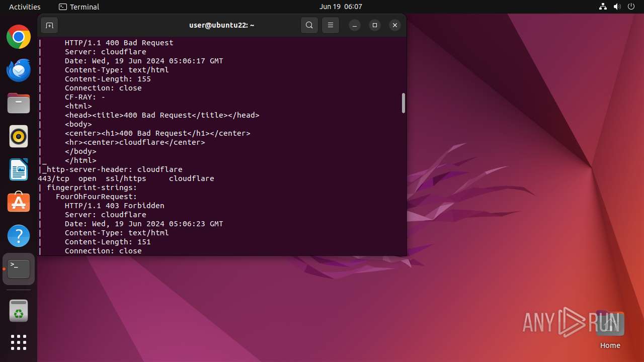Click the 'Date: ... 05:06:23 GMT' line
This screenshot has height=362, width=644.
tap(144, 224)
